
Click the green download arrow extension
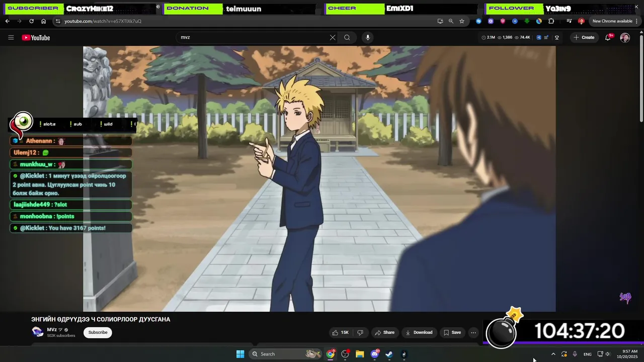coord(527,21)
